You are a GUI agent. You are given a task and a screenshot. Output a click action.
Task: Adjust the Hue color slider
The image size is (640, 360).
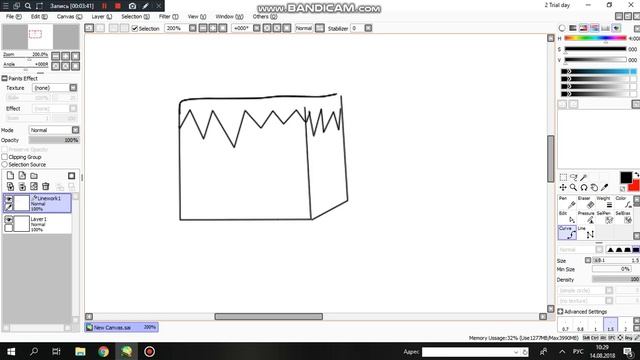click(x=595, y=38)
